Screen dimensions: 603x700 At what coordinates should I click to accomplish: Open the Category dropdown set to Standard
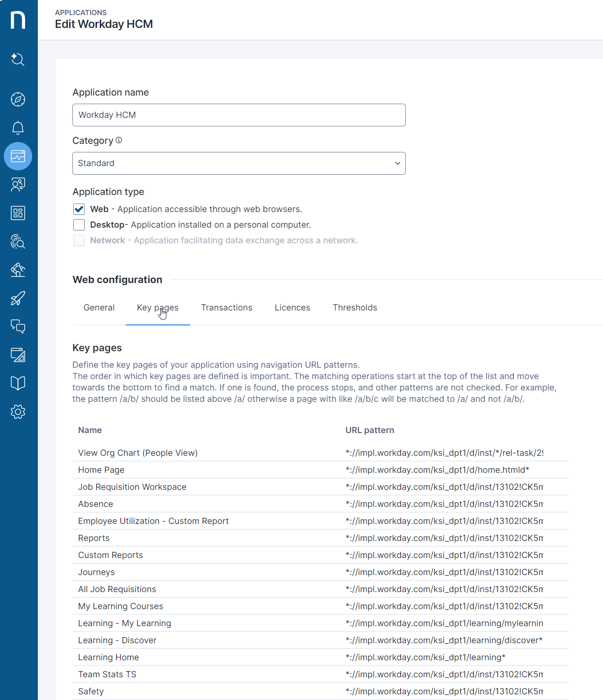coord(239,163)
